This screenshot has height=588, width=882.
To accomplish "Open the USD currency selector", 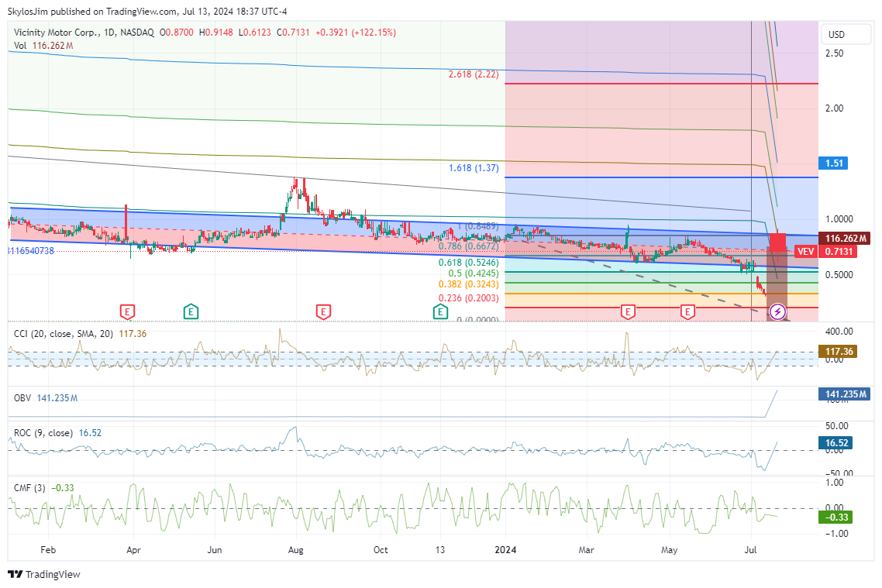I will tap(836, 35).
